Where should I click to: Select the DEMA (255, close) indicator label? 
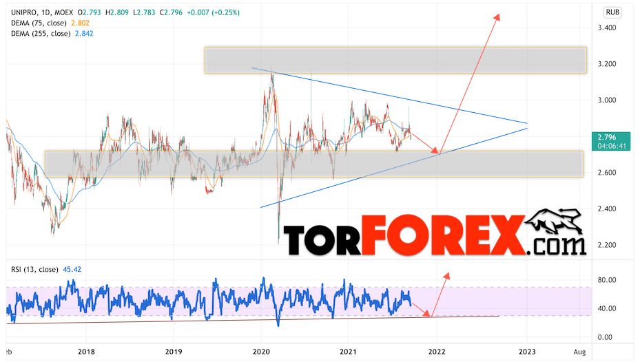click(41, 34)
